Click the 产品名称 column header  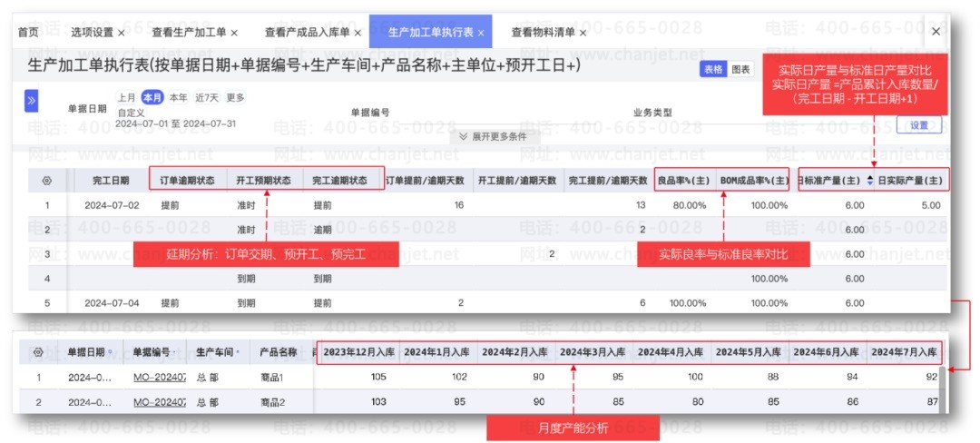point(278,352)
